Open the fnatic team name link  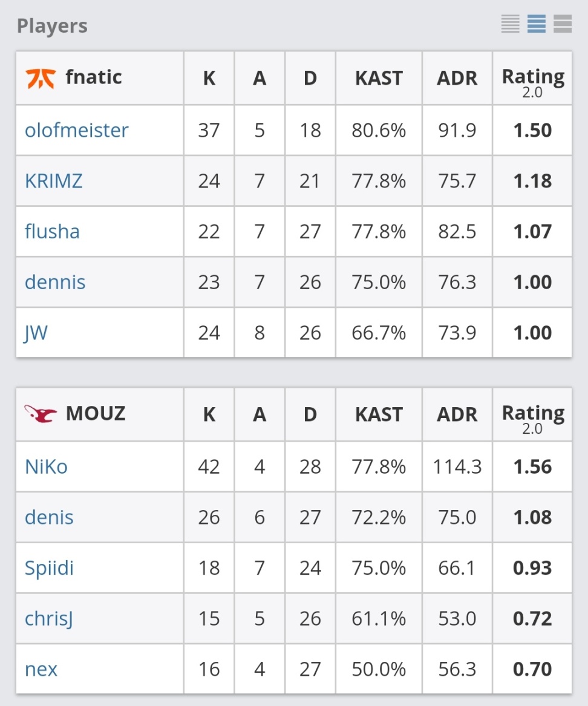pyautogui.click(x=94, y=77)
